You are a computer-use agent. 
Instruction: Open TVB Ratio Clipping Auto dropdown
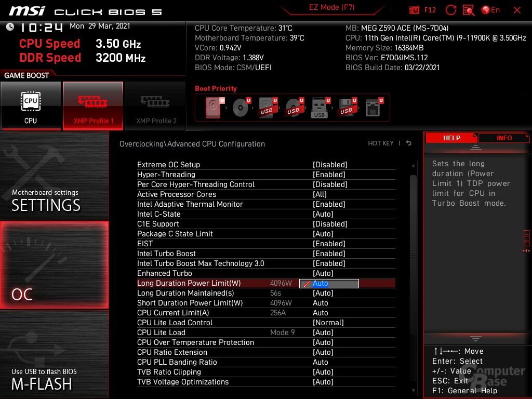pos(323,372)
